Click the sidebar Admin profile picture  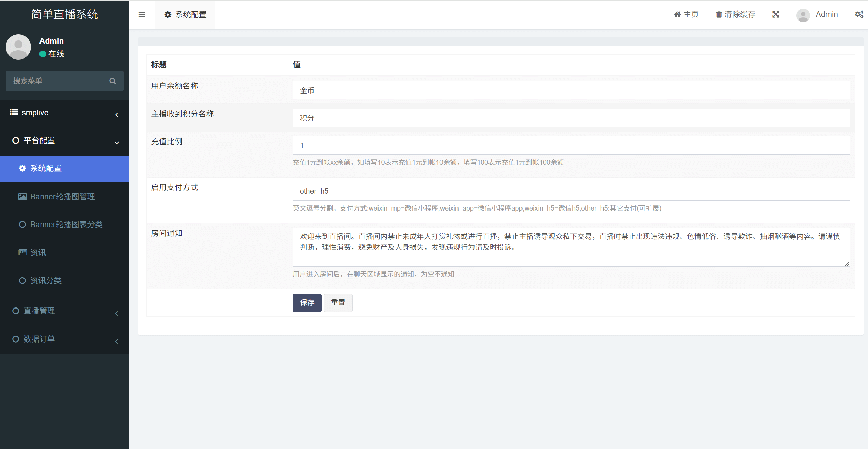(x=18, y=47)
